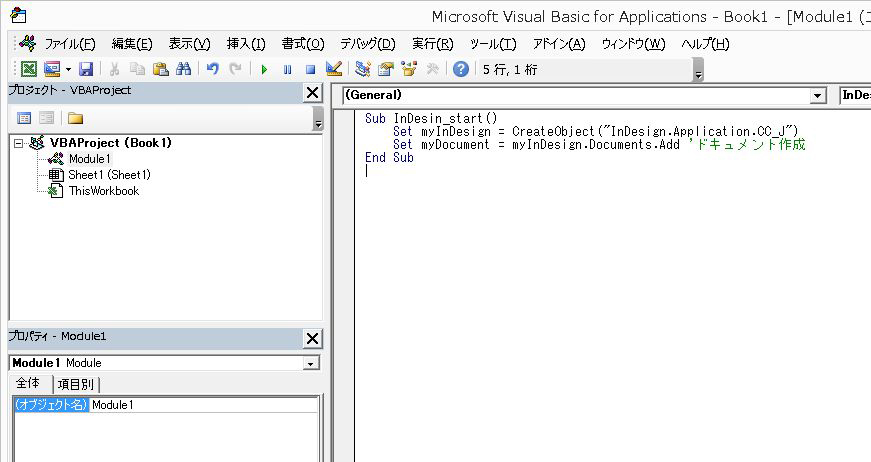The height and width of the screenshot is (462, 871).
Task: Open the standard toolbar options arrow
Action: pyautogui.click(x=698, y=70)
